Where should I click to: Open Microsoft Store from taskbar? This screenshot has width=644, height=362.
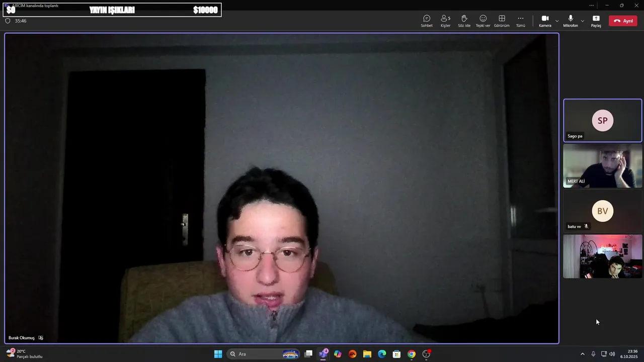(x=396, y=354)
